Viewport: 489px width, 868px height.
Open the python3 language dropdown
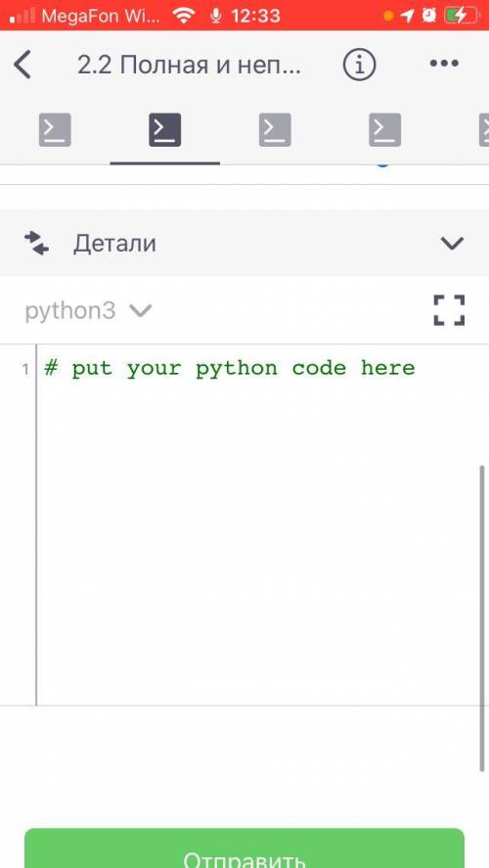88,310
